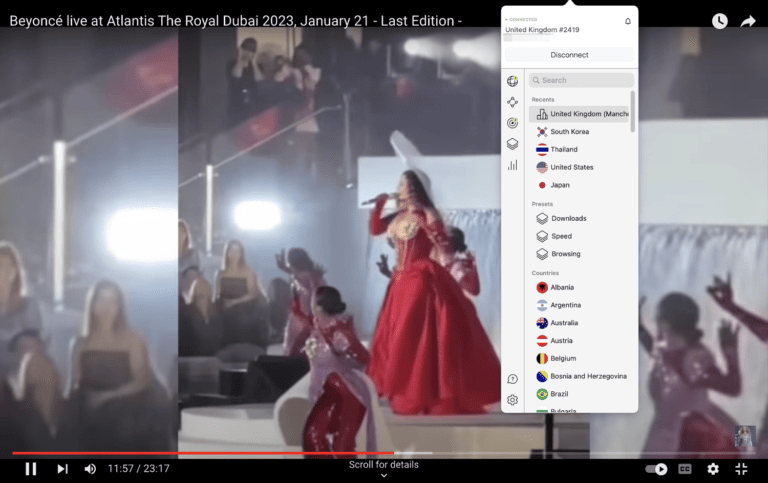Open the statistics bar chart icon
Viewport: 768px width, 483px height.
tap(512, 165)
